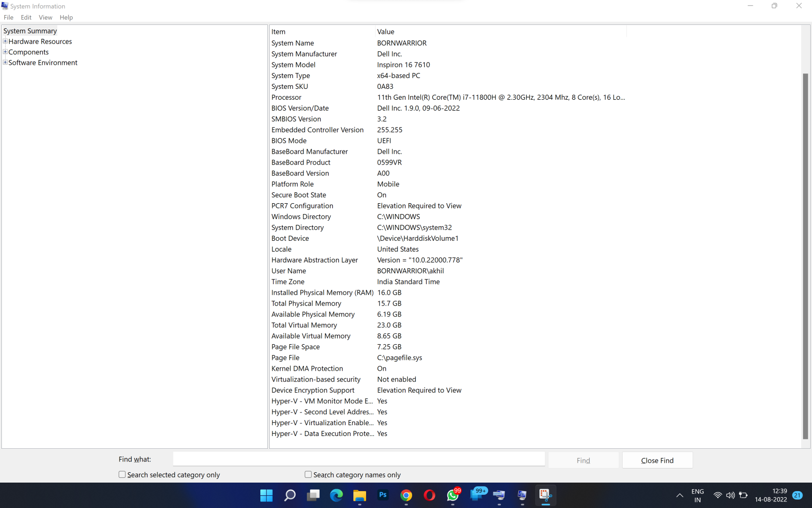The image size is (812, 508).
Task: Select the System Model row
Action: pos(448,65)
